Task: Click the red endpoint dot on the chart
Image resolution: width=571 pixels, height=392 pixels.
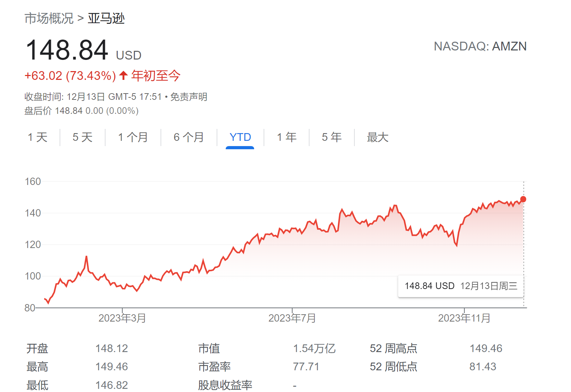Action: 523,199
